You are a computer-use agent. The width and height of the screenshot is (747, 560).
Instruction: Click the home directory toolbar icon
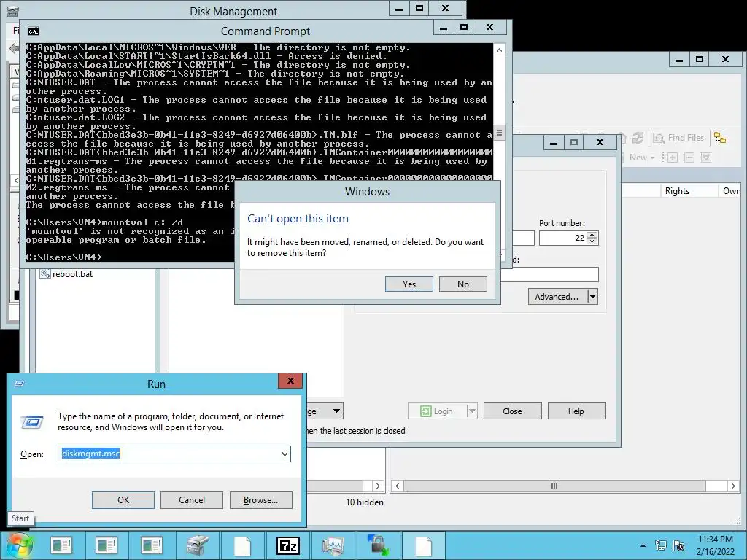click(x=622, y=138)
